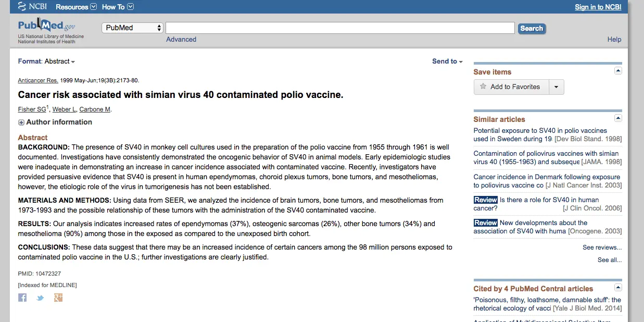Open the PubMed database selector
The width and height of the screenshot is (644, 322).
(x=133, y=28)
